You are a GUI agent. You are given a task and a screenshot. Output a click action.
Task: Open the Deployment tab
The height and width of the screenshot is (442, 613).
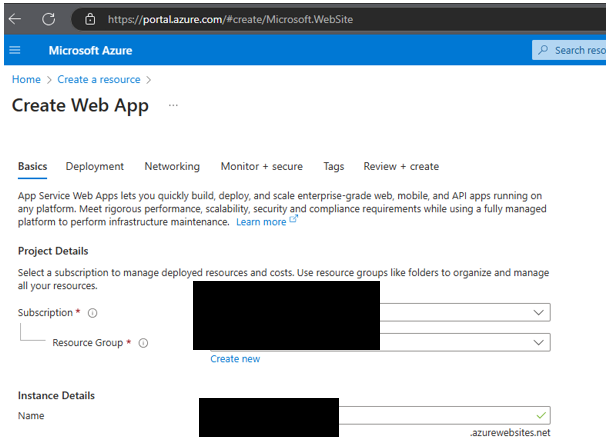[x=95, y=166]
